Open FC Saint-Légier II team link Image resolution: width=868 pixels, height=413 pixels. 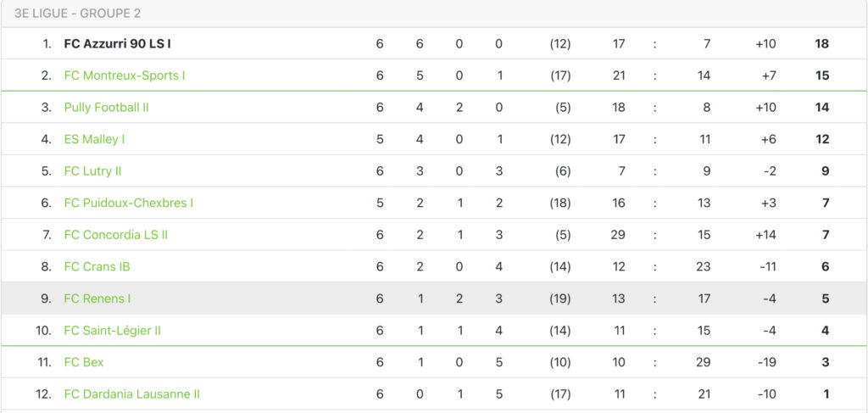(x=113, y=331)
